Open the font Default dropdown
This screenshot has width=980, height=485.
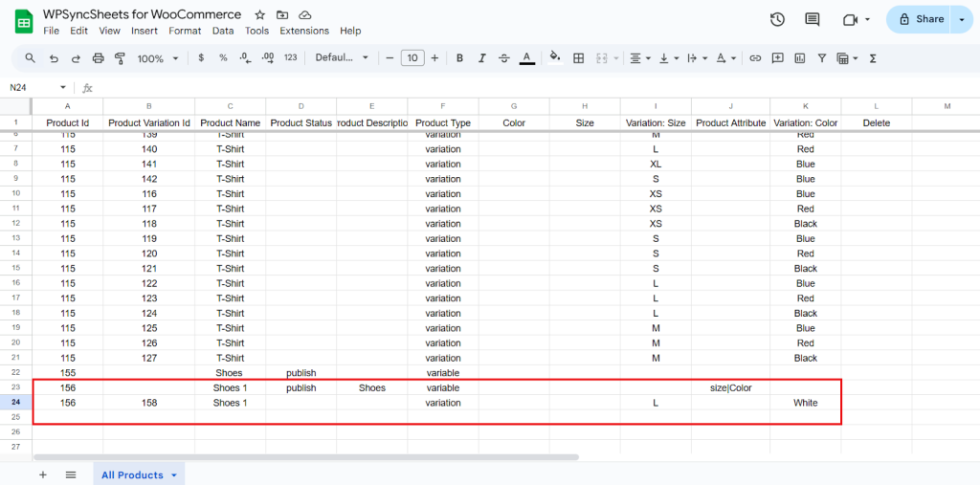click(x=342, y=57)
